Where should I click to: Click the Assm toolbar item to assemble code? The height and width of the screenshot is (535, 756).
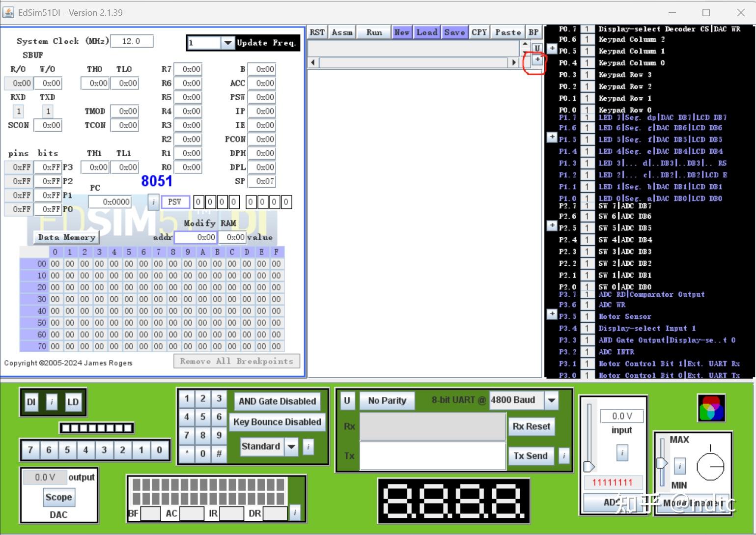tap(341, 31)
